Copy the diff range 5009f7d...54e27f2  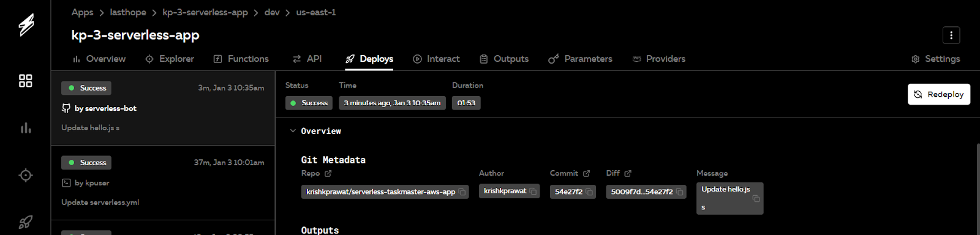click(679, 192)
